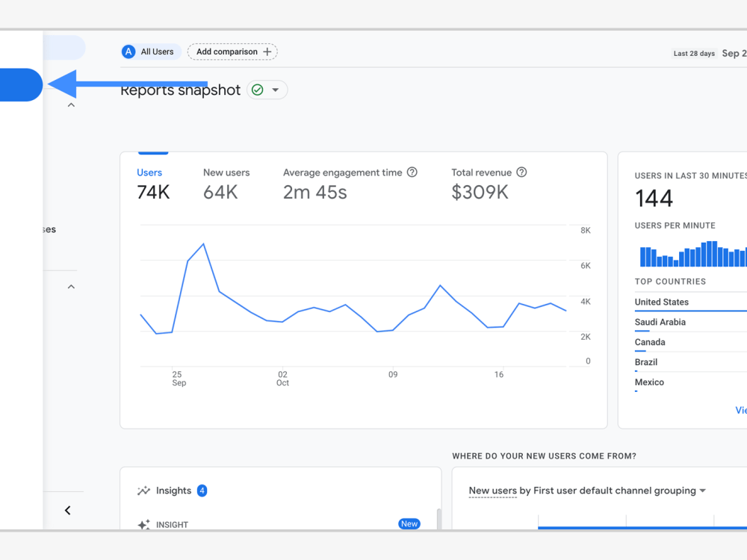Viewport: 747px width, 560px height.
Task: Open the Add comparison chip
Action: (x=232, y=52)
